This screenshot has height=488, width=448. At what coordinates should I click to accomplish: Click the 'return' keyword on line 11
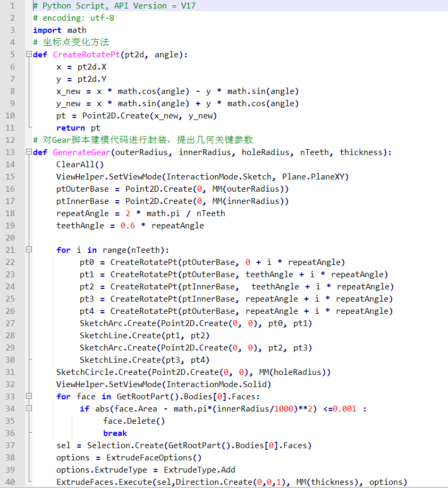click(x=70, y=128)
